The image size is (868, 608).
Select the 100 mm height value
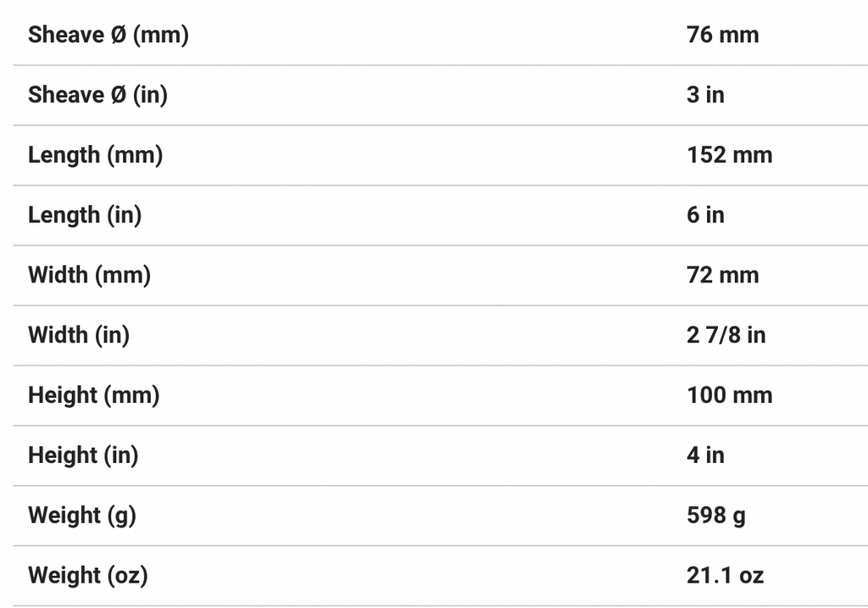[729, 395]
